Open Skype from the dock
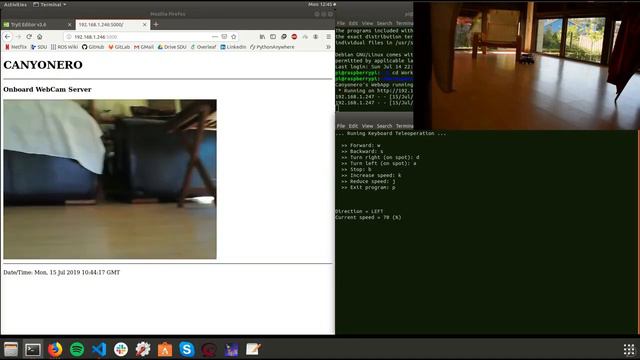640x360 pixels. pos(187,349)
